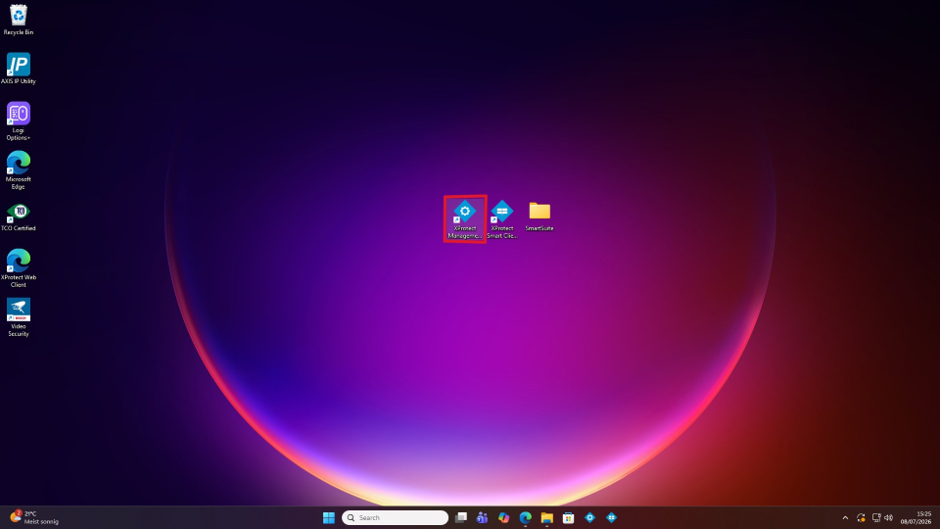Select the Microsoft Edge desktop shortcut

tap(19, 170)
